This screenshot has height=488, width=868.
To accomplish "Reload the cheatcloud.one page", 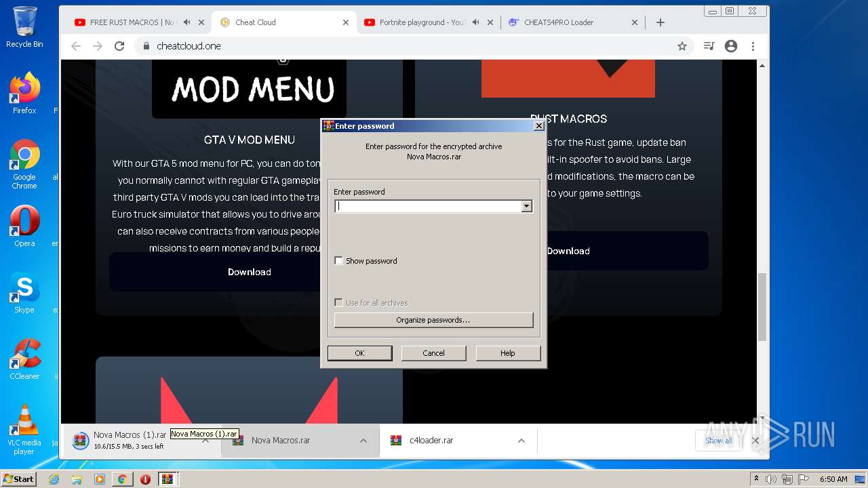I will tap(119, 46).
